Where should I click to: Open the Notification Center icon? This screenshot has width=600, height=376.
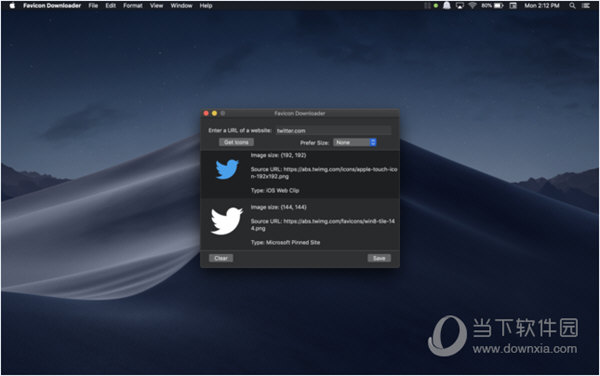[x=585, y=5]
